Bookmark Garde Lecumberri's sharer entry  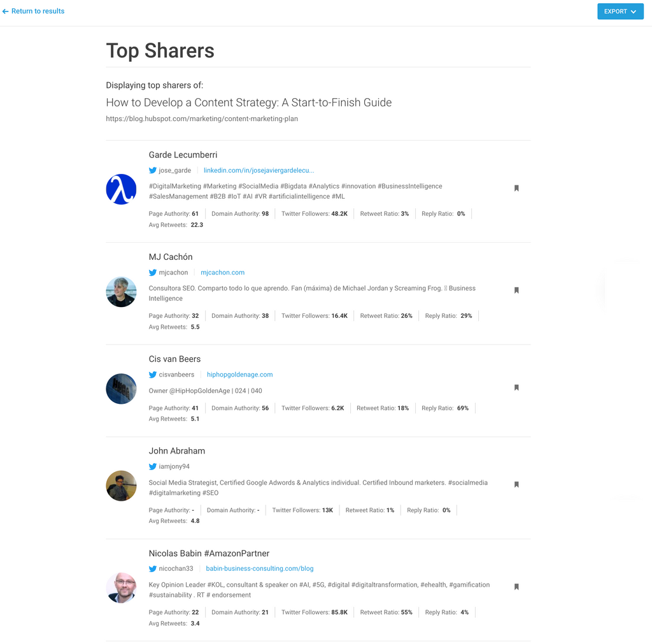(516, 188)
